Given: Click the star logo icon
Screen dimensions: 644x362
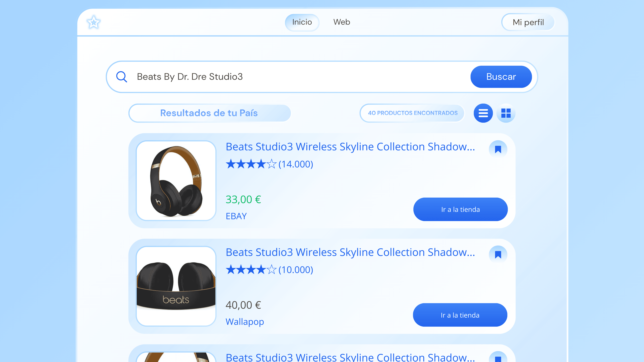Looking at the screenshot, I should pos(94,22).
